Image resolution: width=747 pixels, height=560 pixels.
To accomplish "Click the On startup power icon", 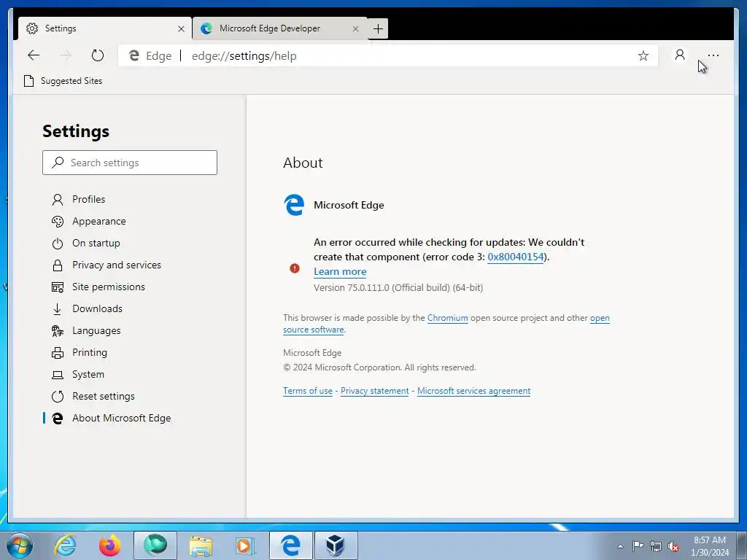I will [x=57, y=244].
